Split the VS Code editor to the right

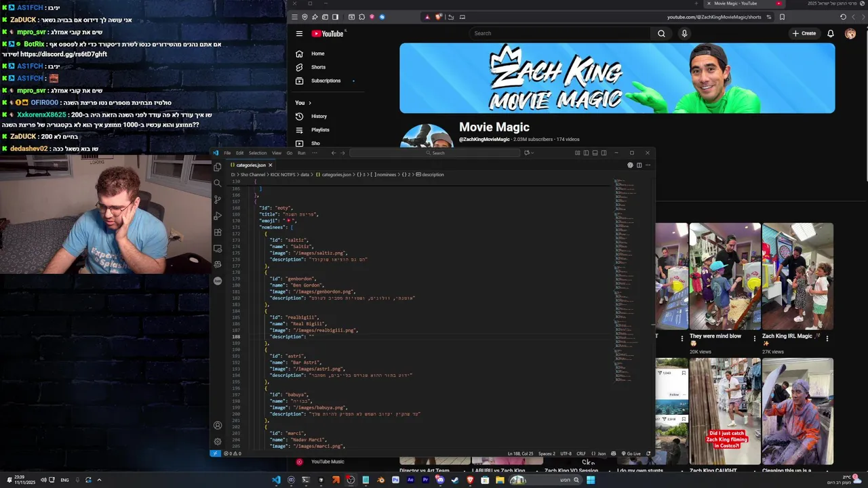(x=639, y=165)
